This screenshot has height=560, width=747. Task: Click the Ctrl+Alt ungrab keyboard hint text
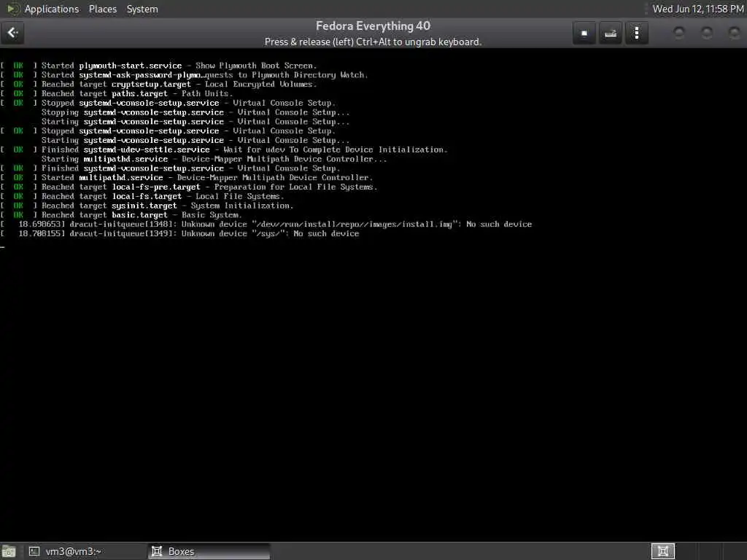[x=373, y=42]
